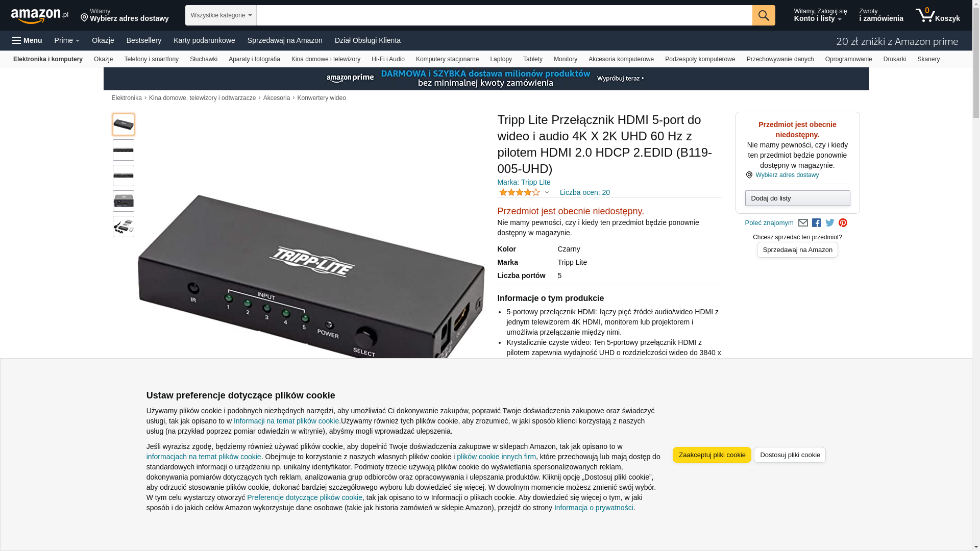This screenshot has width=980, height=551.
Task: Open the Bestsellery navigation item
Action: [x=144, y=40]
